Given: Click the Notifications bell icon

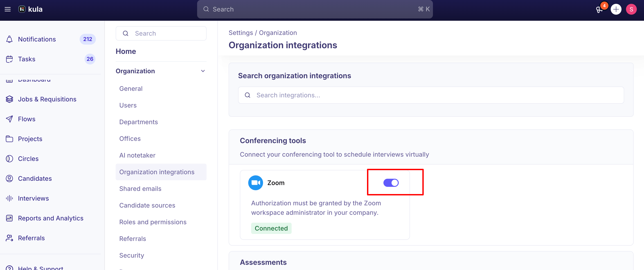Looking at the screenshot, I should coord(9,39).
